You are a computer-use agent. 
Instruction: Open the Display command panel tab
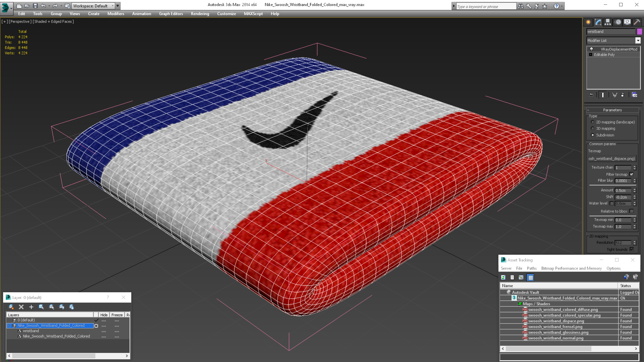[627, 22]
